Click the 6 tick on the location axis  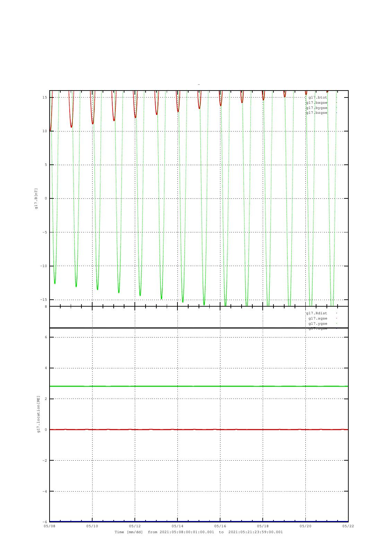tap(46, 337)
